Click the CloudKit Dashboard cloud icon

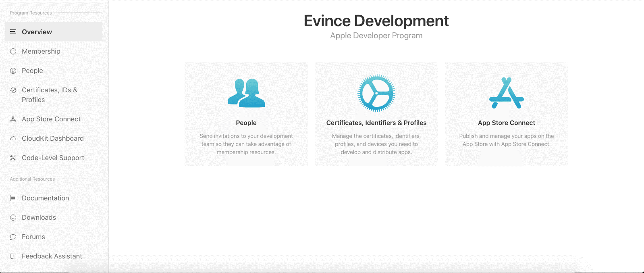pos(13,138)
